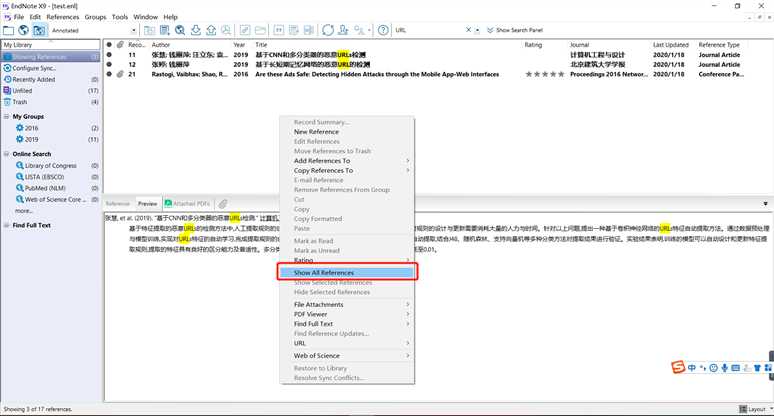
Task: Collapse the Online Search section
Action: (7, 154)
